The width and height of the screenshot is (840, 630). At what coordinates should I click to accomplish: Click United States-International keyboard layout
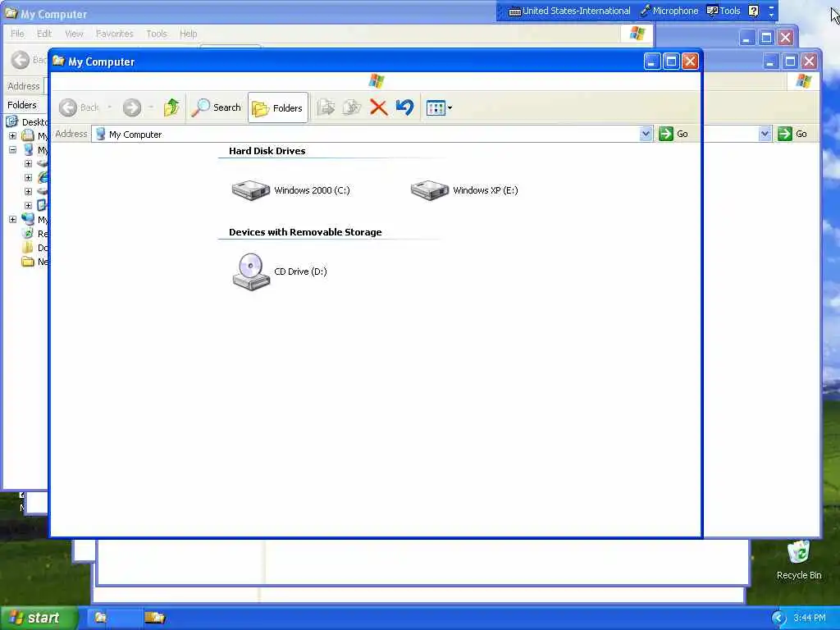pos(569,11)
